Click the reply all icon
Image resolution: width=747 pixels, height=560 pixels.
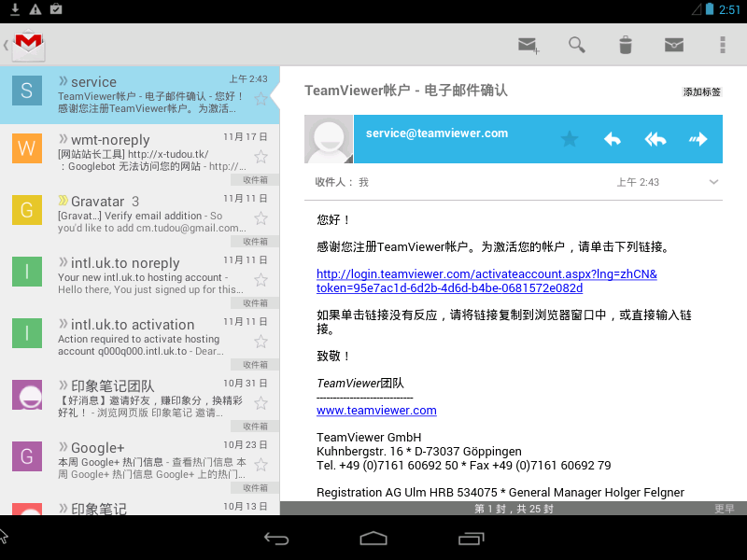tap(655, 139)
